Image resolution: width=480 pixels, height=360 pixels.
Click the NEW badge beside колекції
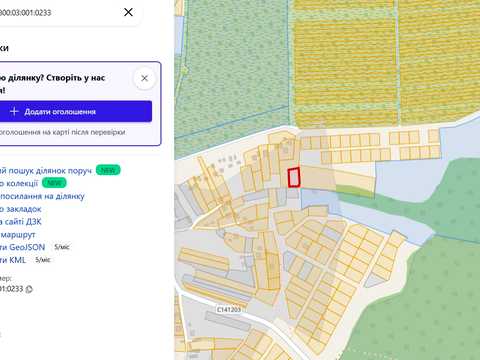[x=54, y=183]
